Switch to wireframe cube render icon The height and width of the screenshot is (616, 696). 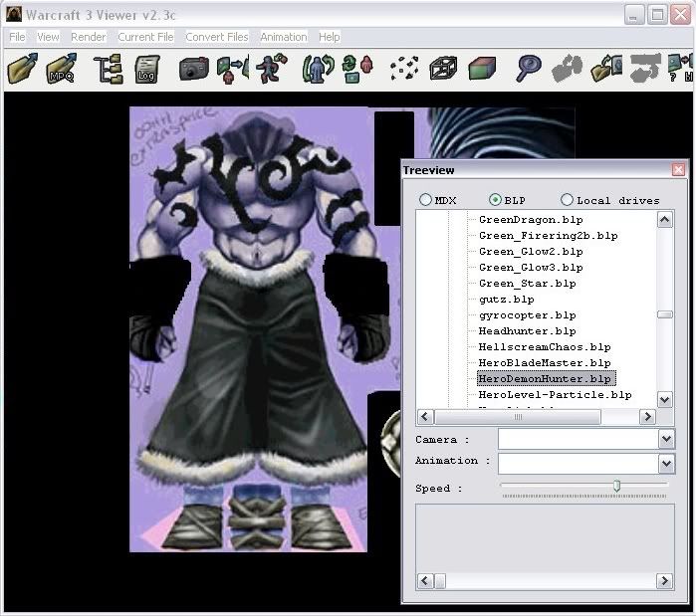443,69
